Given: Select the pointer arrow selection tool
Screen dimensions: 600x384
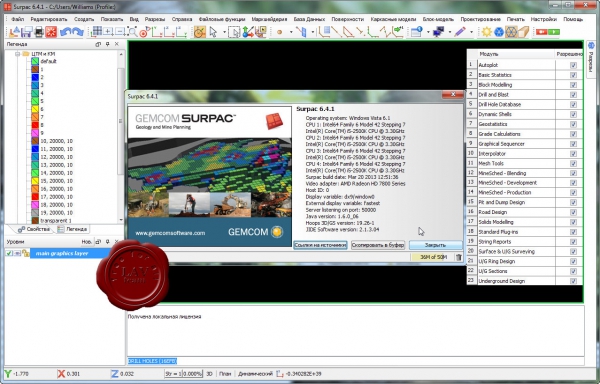Looking at the screenshot, I should click(213, 32).
